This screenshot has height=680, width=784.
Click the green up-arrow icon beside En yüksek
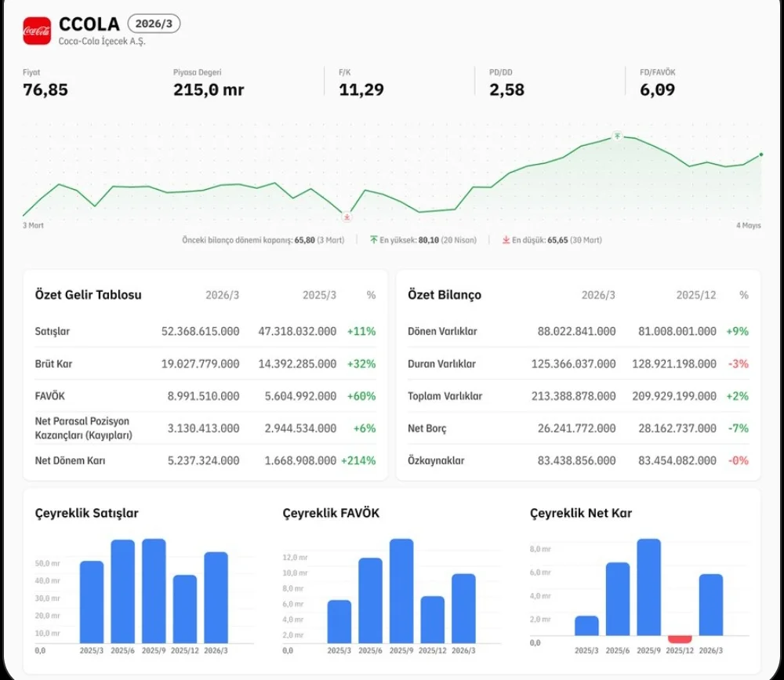[x=373, y=240]
